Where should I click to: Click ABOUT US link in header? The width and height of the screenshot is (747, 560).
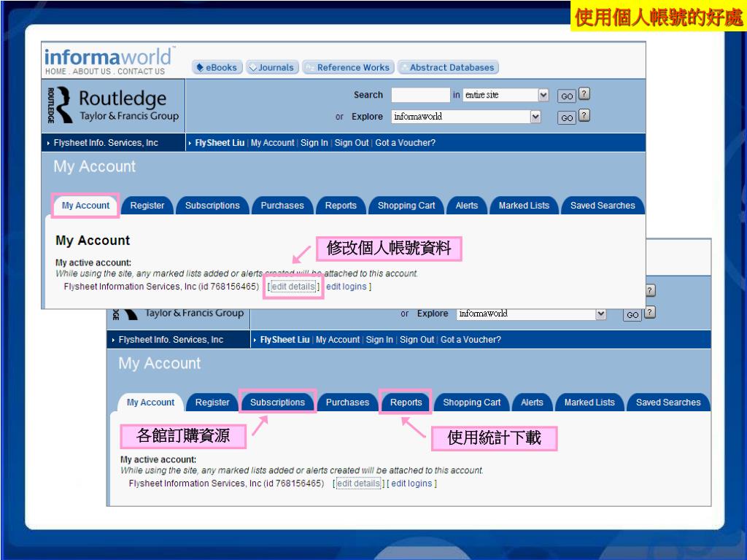click(91, 71)
